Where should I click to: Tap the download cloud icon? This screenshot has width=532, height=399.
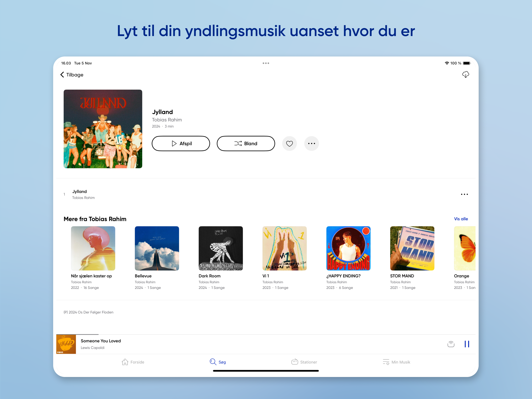[465, 75]
